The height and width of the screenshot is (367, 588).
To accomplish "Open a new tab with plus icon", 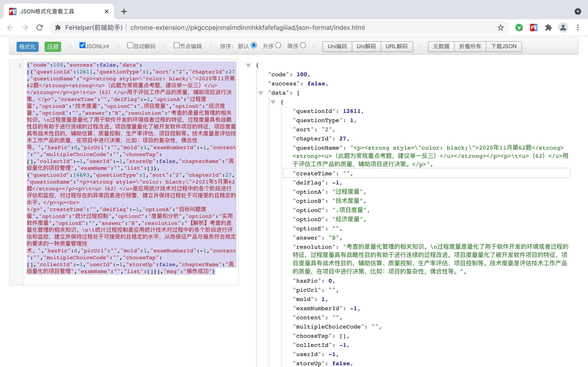I will [124, 11].
